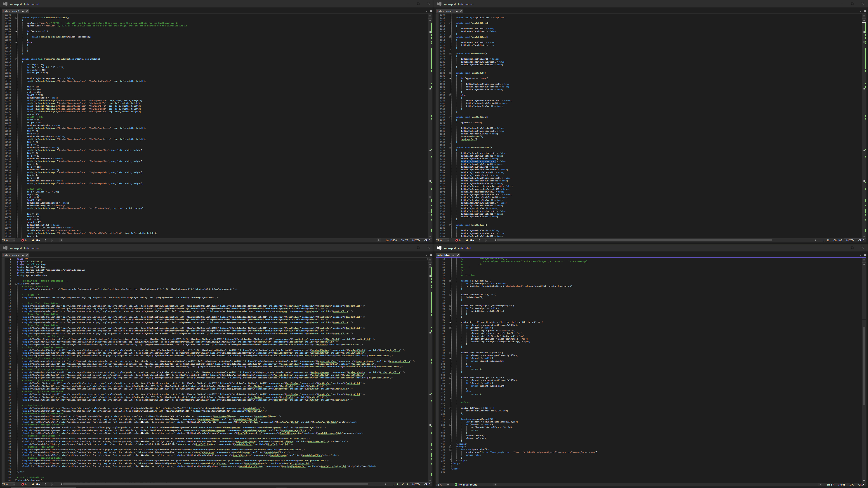Click the MIXED indicator in Index.razor:3 window
The width and height of the screenshot is (868, 488).
(850, 240)
